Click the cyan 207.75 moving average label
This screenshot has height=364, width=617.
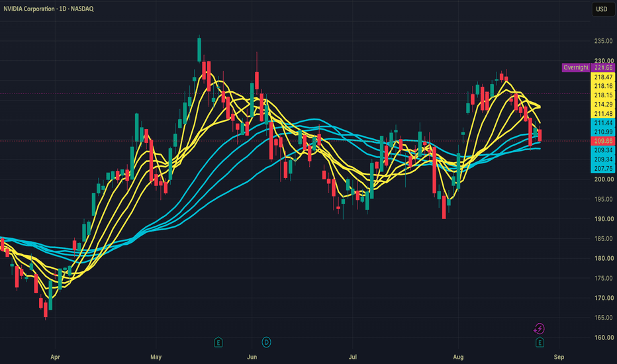coord(603,168)
